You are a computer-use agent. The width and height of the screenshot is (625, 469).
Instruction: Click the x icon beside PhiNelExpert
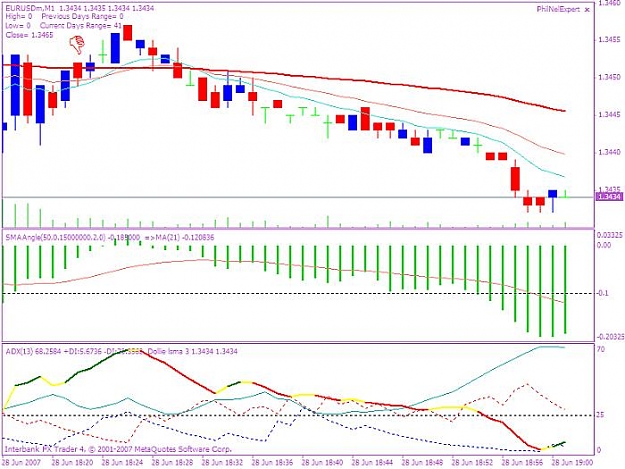pyautogui.click(x=586, y=10)
